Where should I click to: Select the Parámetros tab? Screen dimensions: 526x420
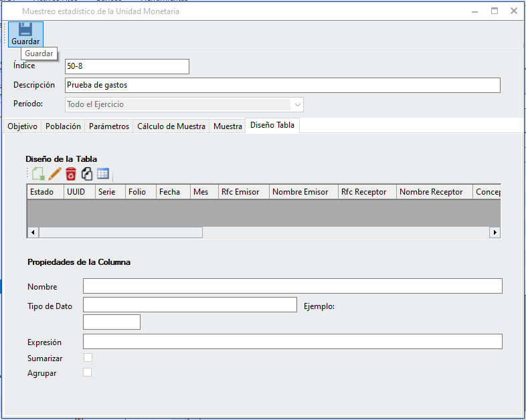coord(109,126)
